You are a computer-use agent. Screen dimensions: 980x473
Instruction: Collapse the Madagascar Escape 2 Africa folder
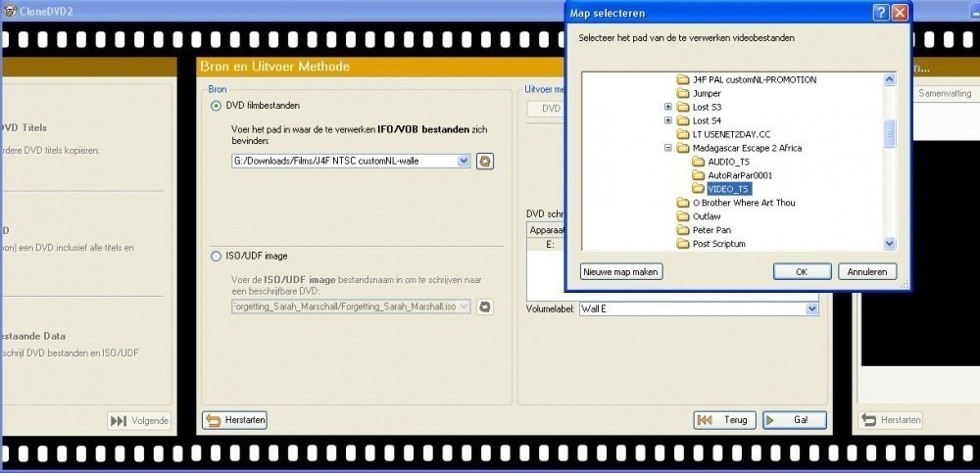coord(668,148)
